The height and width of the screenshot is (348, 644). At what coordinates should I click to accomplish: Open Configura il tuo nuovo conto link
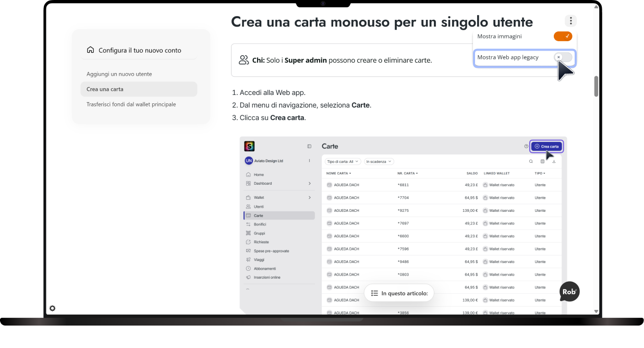tap(140, 50)
